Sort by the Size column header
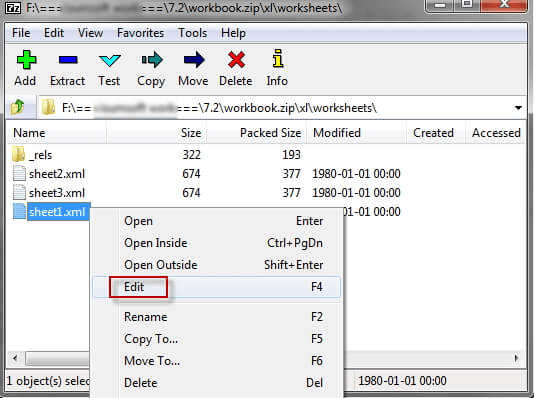Viewport: 534px width, 398px height. (x=156, y=133)
